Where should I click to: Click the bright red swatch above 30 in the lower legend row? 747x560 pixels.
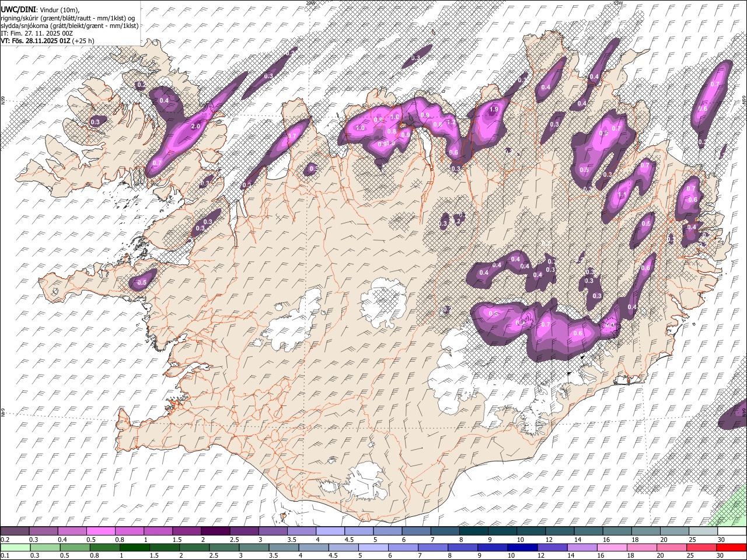pyautogui.click(x=731, y=547)
